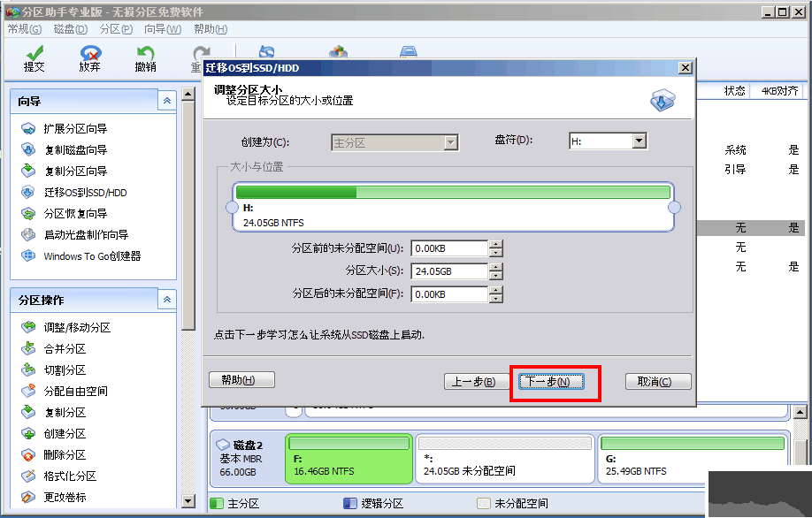Click the 4KB对齐 column header

(779, 91)
